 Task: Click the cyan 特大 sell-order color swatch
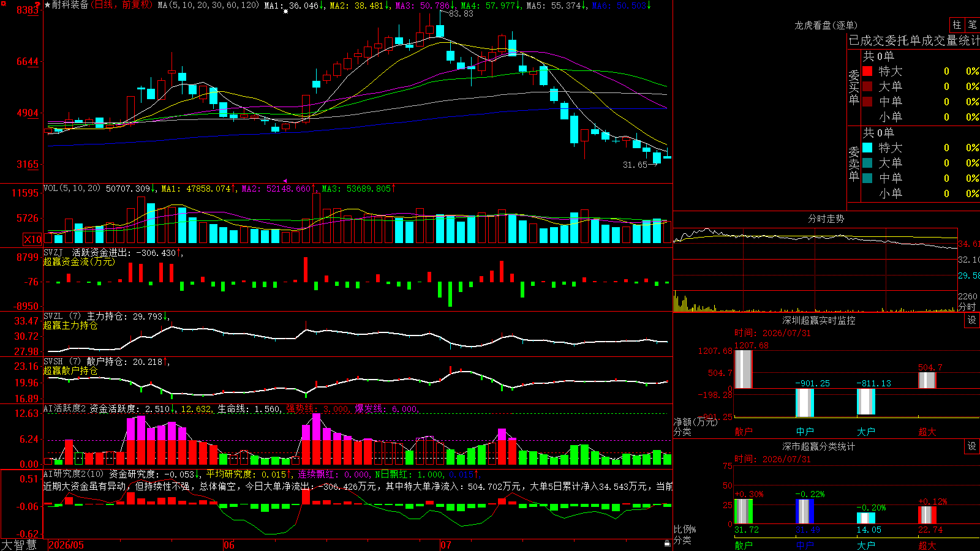867,148
